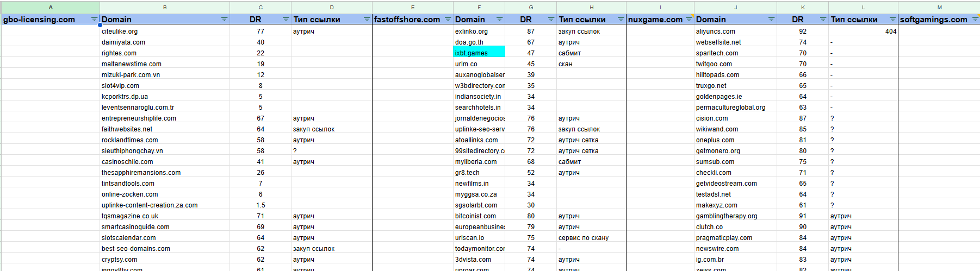Click filter icon on column G DR header
980x271 pixels.
pos(551,20)
